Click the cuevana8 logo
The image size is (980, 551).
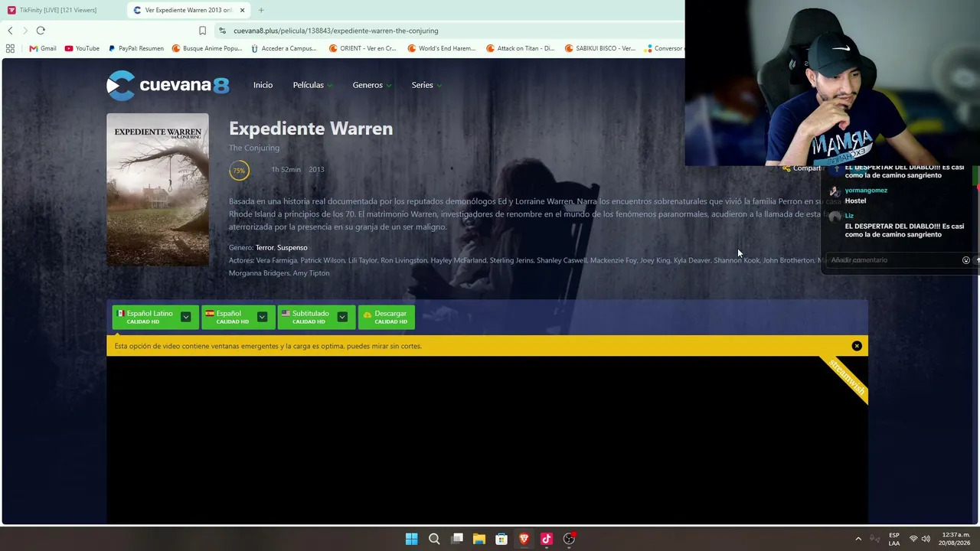pyautogui.click(x=168, y=86)
